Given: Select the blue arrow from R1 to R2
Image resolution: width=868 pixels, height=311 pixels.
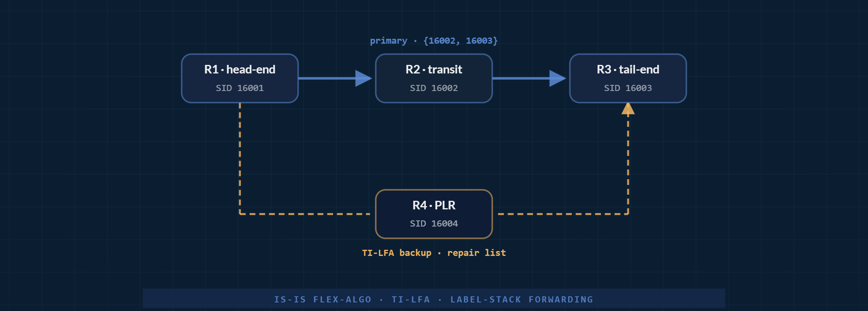Looking at the screenshot, I should point(336,78).
